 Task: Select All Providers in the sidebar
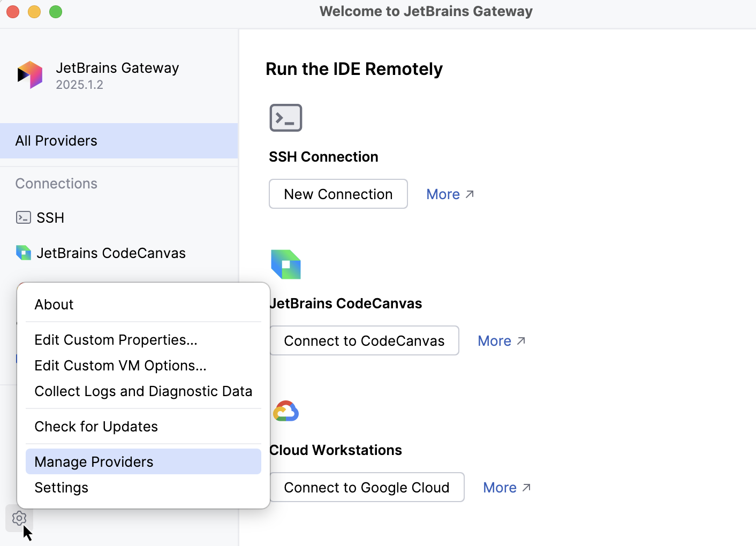click(x=119, y=141)
